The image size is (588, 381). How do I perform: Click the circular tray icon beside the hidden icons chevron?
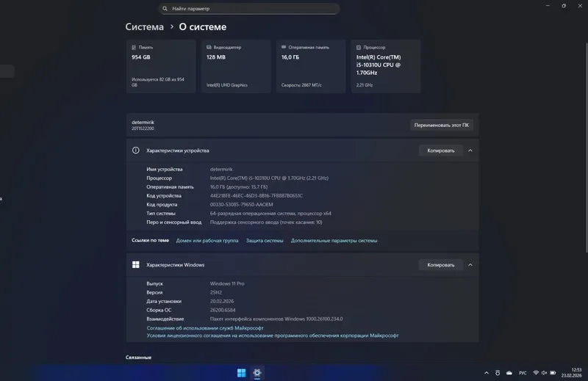click(x=498, y=373)
